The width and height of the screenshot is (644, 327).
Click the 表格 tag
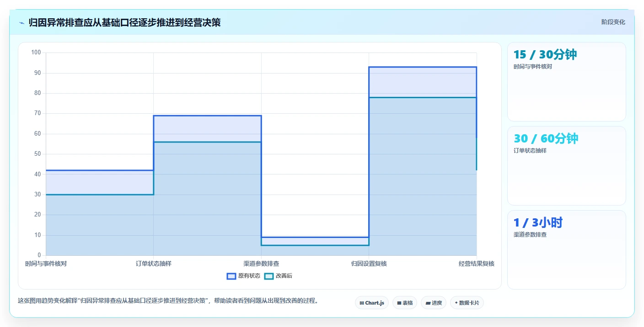pos(405,303)
